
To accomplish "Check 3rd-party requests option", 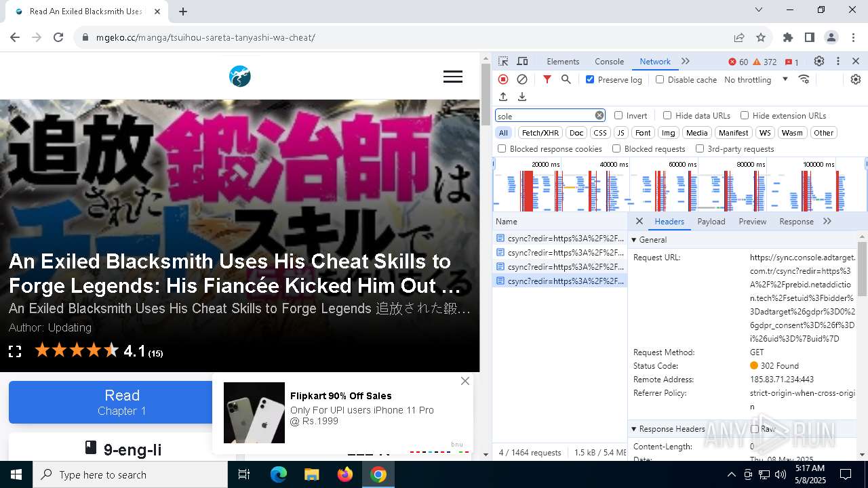I will click(700, 148).
